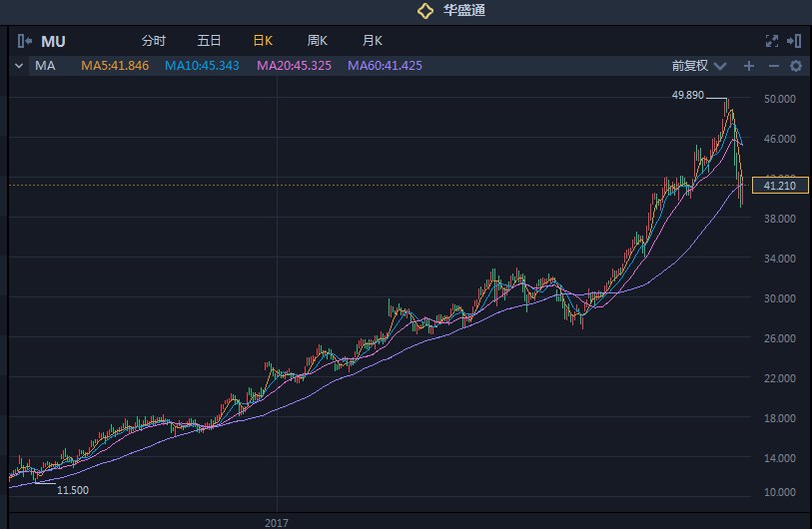Open the 前复权 adjustment dropdown

[698, 66]
